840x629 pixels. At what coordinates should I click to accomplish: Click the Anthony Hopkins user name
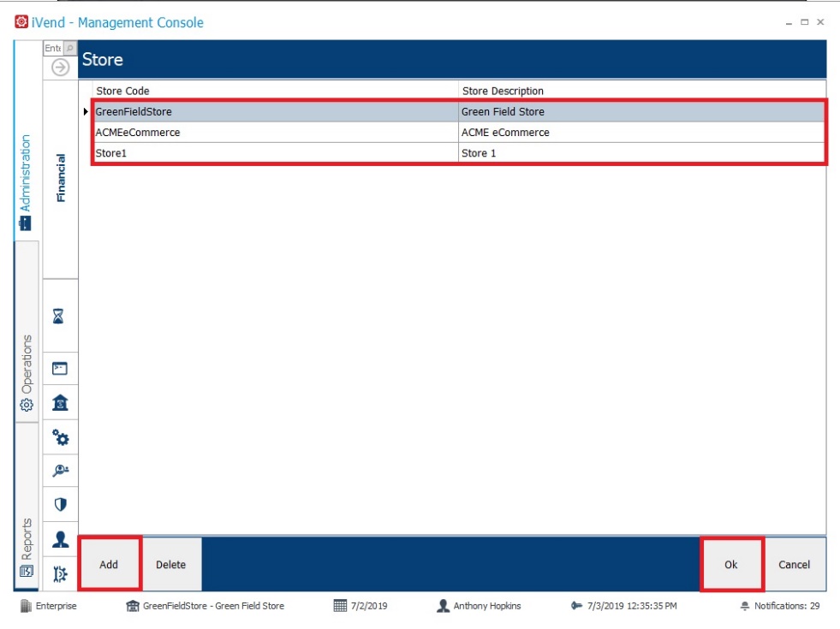click(x=487, y=606)
